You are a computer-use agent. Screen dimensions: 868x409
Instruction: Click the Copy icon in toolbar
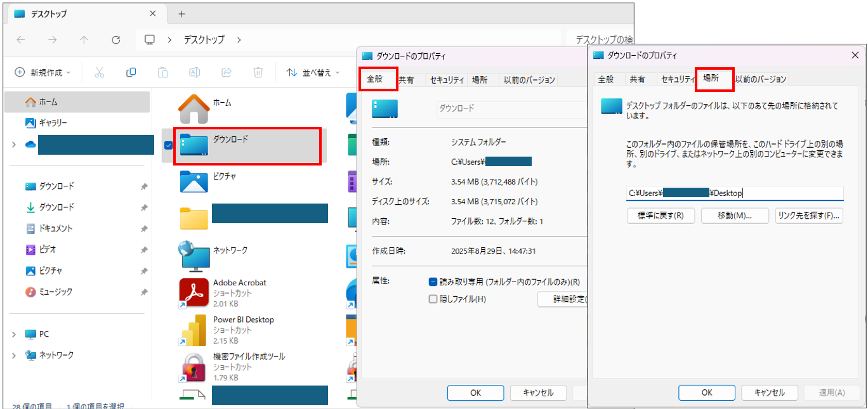click(x=131, y=72)
